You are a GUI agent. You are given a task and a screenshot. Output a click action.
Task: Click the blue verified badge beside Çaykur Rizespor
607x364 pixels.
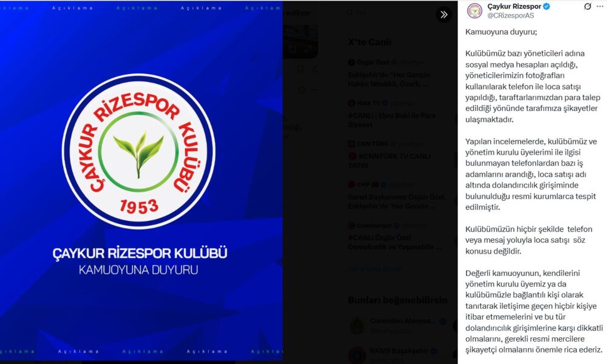[546, 6]
